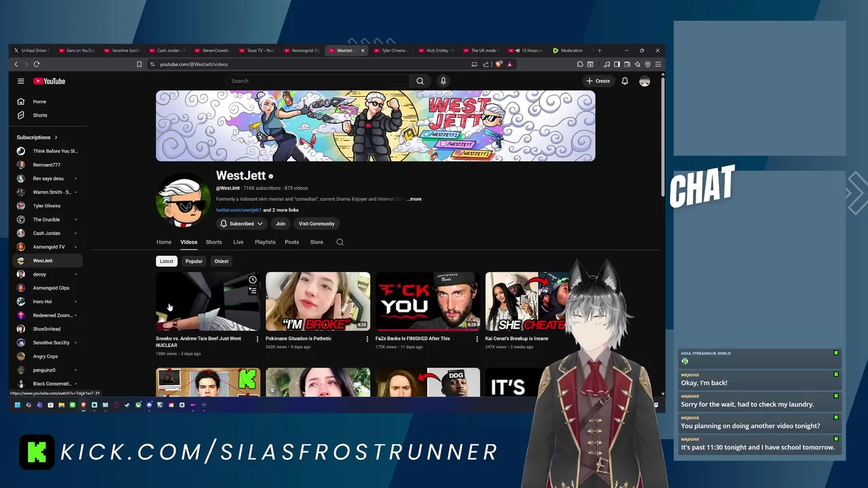Open the F*CK YOU FaZe Banks thumbnail
The image size is (868, 488).
tap(428, 302)
